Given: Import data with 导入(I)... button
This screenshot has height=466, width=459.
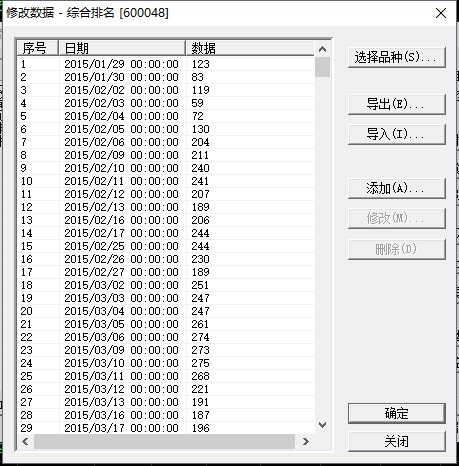Looking at the screenshot, I should point(397,134).
